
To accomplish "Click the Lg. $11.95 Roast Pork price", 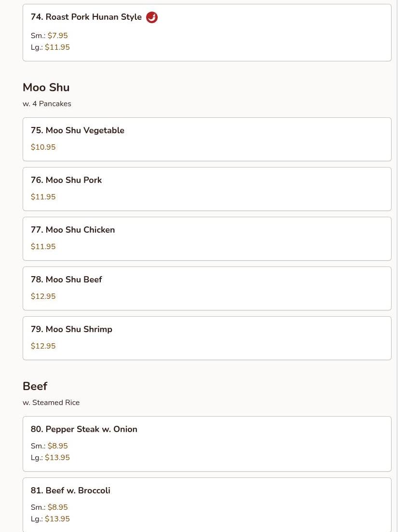I will (50, 47).
